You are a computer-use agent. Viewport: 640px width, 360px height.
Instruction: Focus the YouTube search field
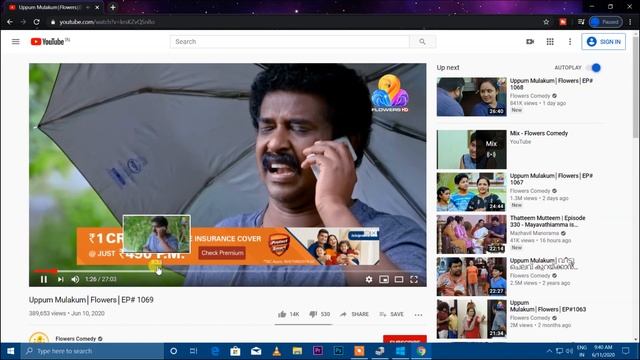point(290,42)
